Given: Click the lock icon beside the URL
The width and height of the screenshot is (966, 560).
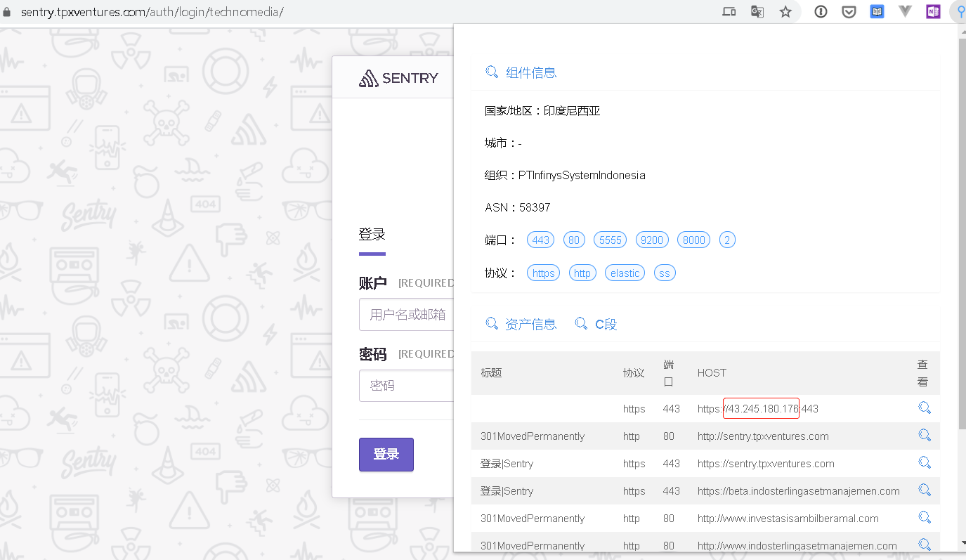Looking at the screenshot, I should pos(7,12).
